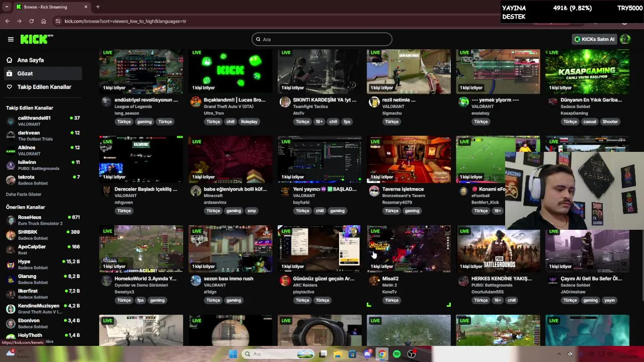Viewport: 644px width, 362px height.
Task: Click League of Legends category link
Action: point(133,107)
